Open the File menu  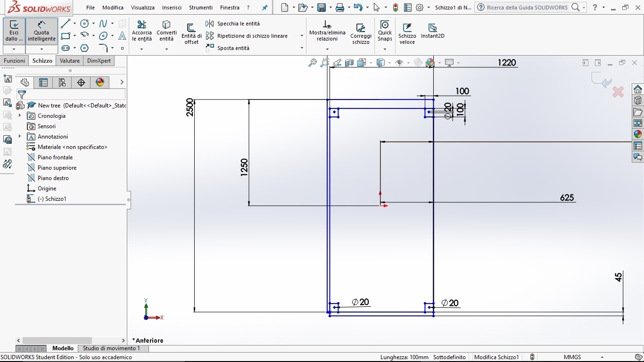pyautogui.click(x=91, y=8)
